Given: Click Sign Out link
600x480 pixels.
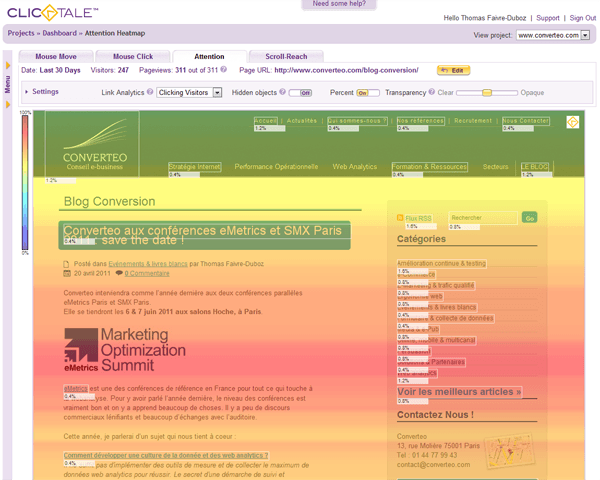Looking at the screenshot, I should pyautogui.click(x=582, y=18).
